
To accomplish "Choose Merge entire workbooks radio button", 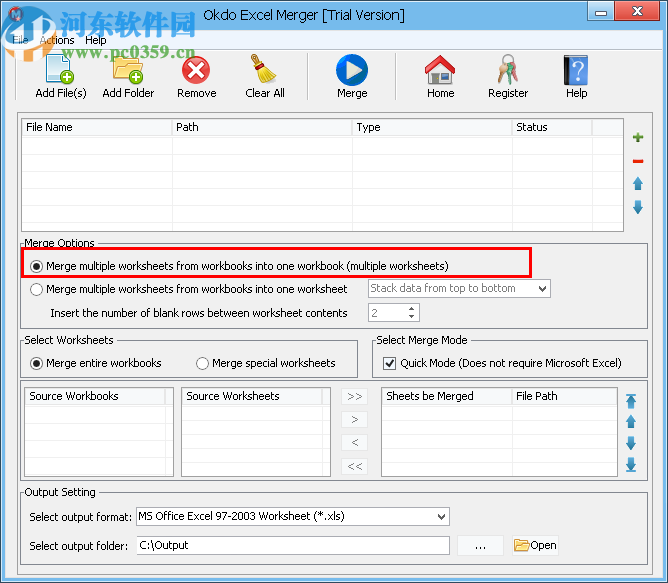I will 37,364.
